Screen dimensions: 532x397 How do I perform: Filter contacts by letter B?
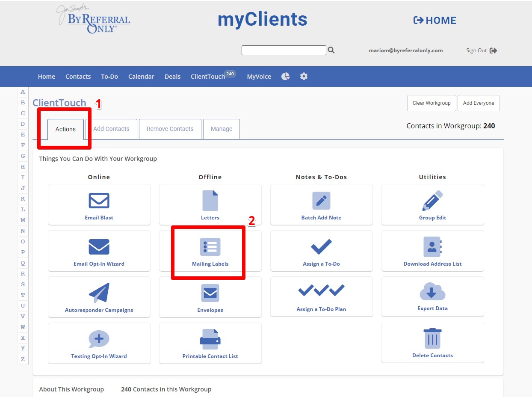point(23,103)
